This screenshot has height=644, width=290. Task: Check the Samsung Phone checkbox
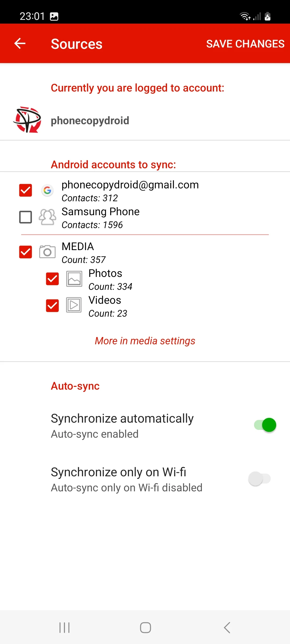pos(26,217)
